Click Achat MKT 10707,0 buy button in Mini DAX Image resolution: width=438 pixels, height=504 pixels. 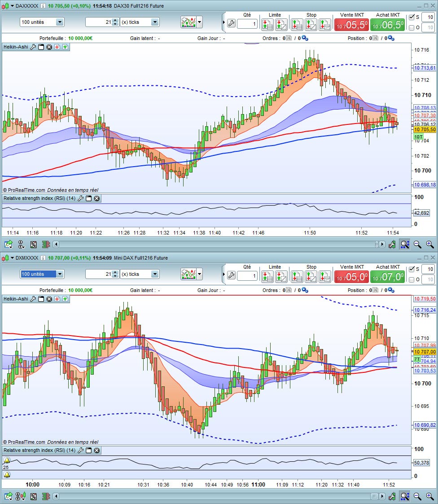point(388,277)
